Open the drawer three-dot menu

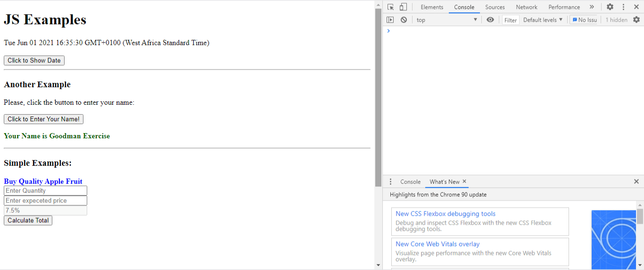coord(390,182)
